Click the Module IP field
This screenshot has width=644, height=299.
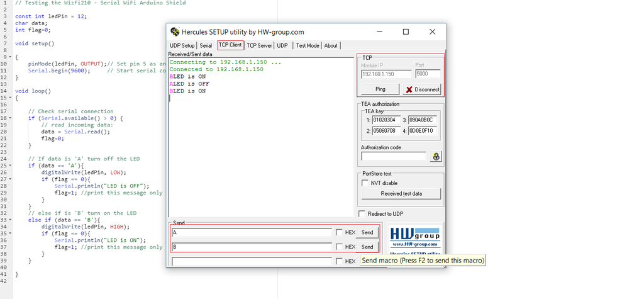(x=386, y=74)
